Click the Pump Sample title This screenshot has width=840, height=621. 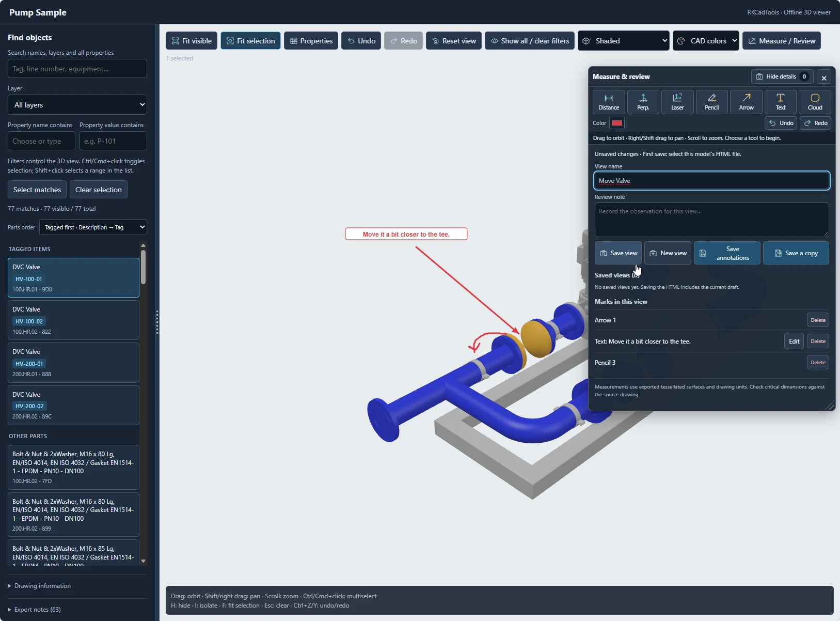pyautogui.click(x=38, y=12)
